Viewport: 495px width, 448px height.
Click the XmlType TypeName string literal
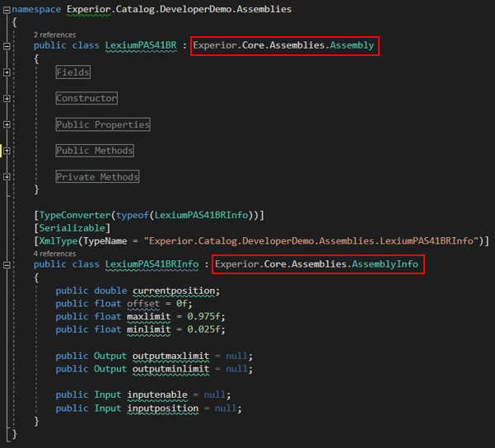click(x=311, y=241)
